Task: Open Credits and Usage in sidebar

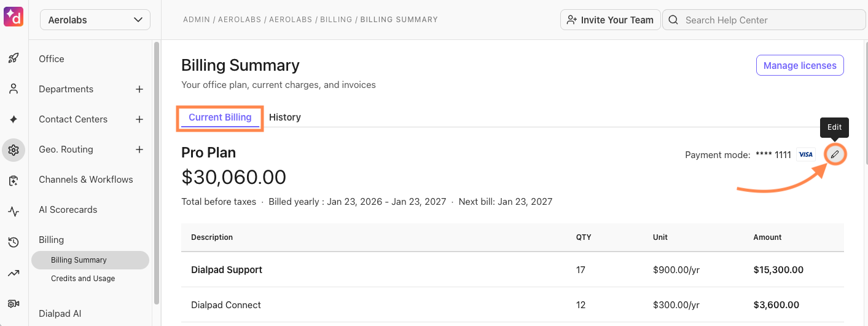Action: click(x=83, y=279)
